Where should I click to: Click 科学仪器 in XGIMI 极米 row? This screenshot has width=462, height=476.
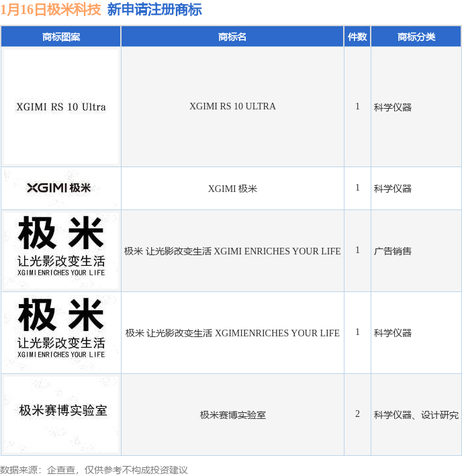coord(392,189)
